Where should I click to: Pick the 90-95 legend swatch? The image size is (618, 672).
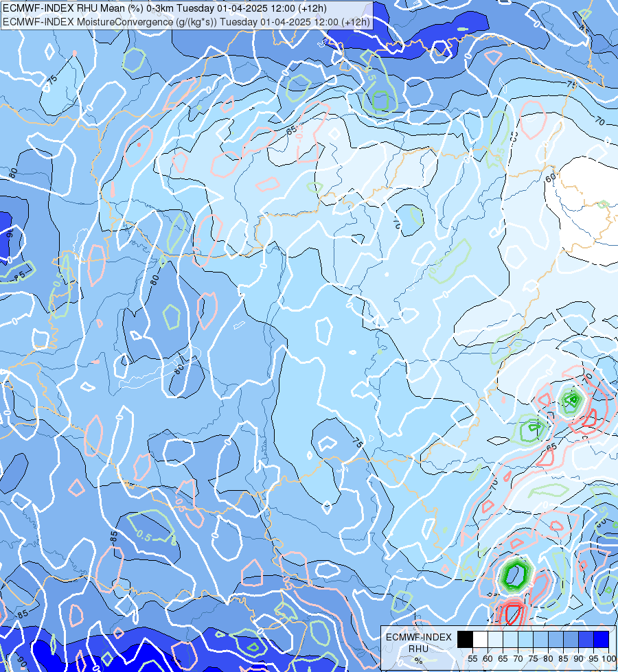(x=586, y=640)
